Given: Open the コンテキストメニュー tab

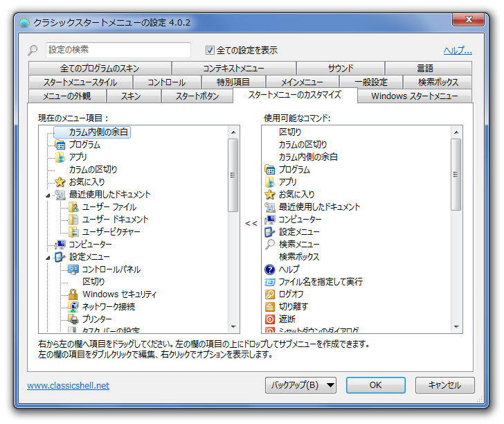Looking at the screenshot, I should [234, 68].
